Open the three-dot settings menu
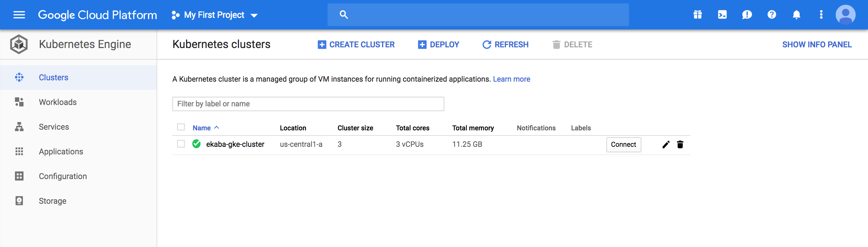Viewport: 868px width, 247px height. [x=821, y=15]
